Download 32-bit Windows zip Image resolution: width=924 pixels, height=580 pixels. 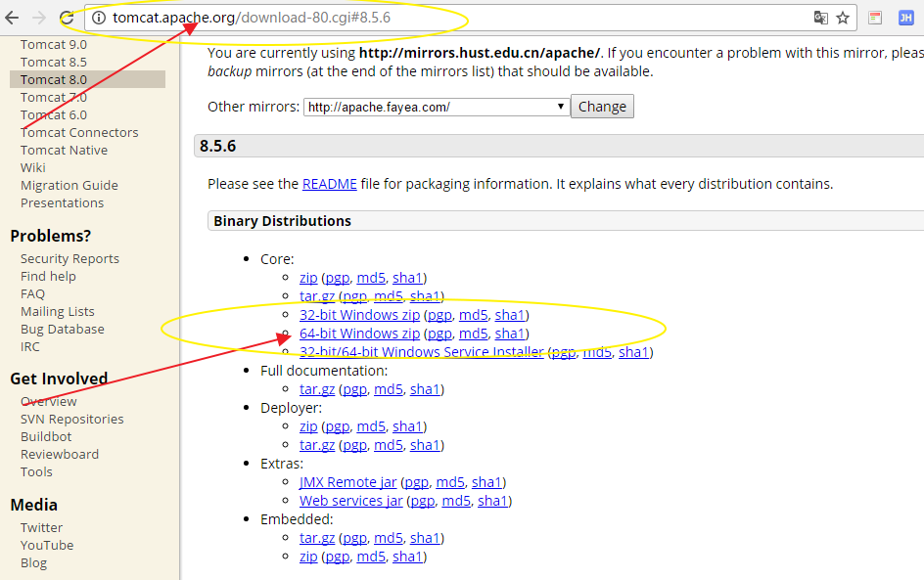(x=359, y=315)
